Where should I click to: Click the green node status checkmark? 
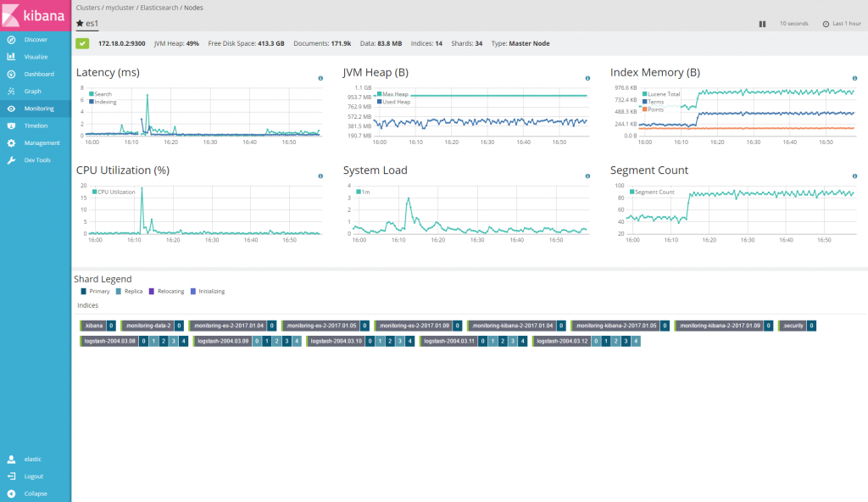82,44
